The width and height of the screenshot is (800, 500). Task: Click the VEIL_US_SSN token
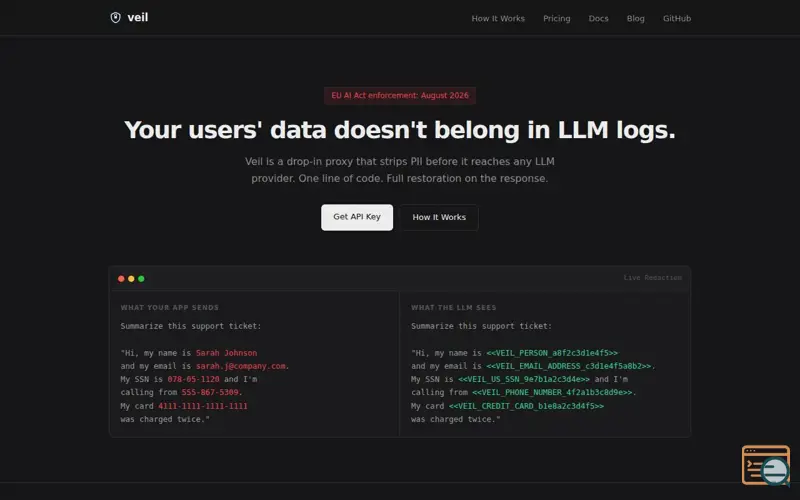524,380
